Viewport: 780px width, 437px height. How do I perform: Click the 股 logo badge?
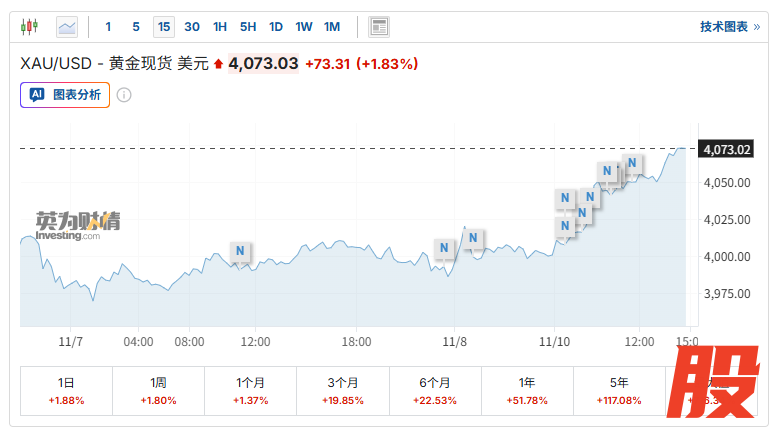[712, 385]
